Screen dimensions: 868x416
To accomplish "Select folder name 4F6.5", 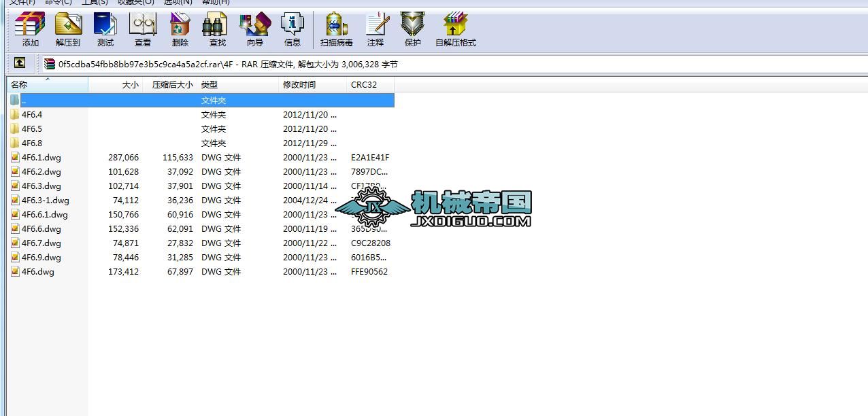I will [x=32, y=128].
